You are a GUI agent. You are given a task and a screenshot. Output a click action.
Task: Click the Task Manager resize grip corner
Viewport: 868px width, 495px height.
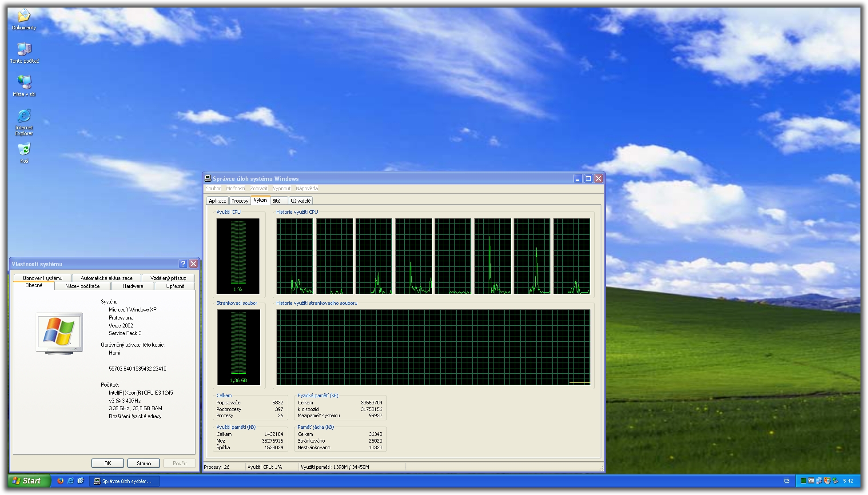[x=601, y=468]
